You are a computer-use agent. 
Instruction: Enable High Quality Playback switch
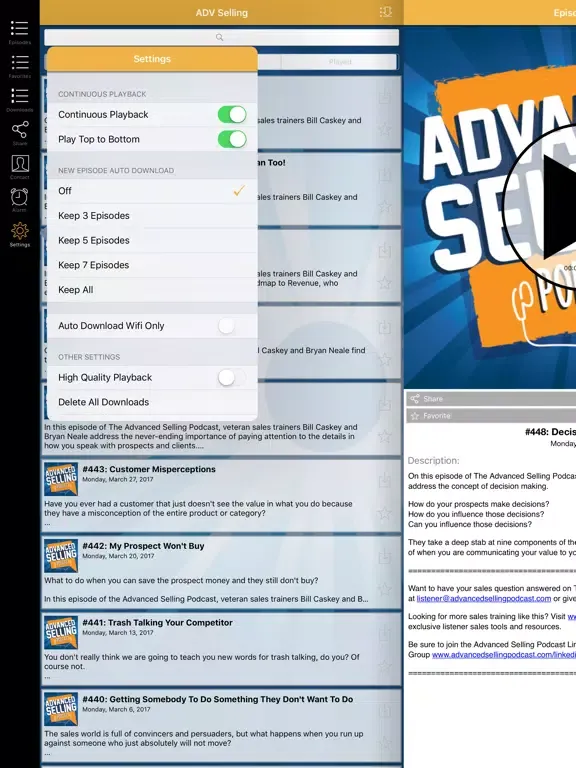point(232,377)
